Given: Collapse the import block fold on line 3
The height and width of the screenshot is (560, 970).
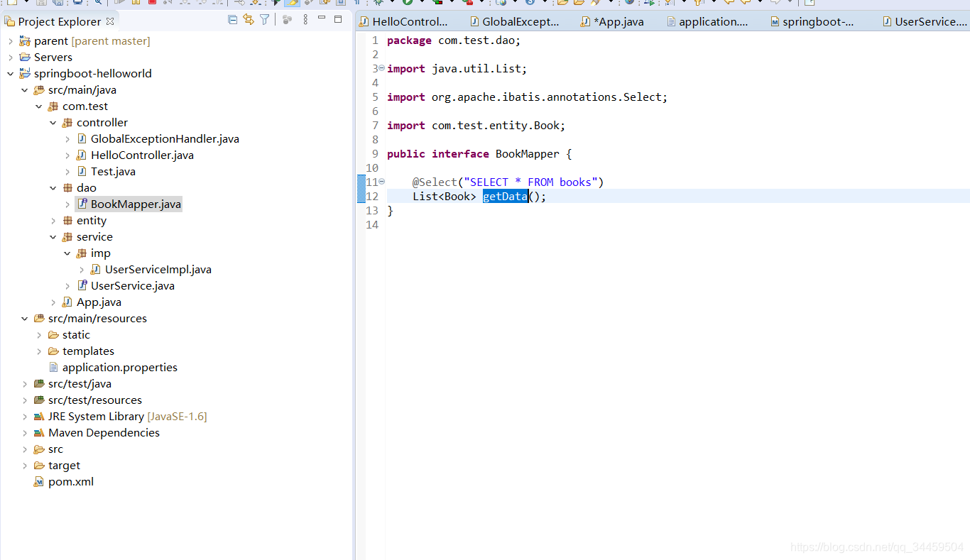Looking at the screenshot, I should 381,68.
